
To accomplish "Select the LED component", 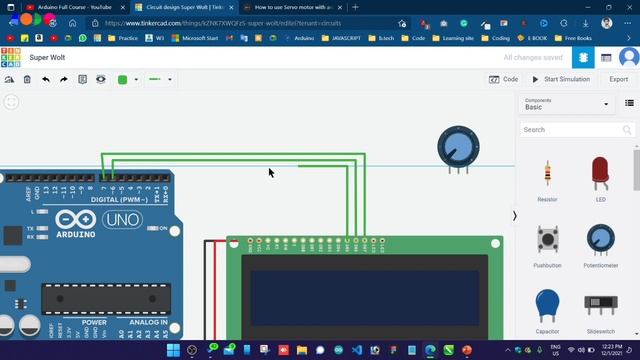I will 600,180.
